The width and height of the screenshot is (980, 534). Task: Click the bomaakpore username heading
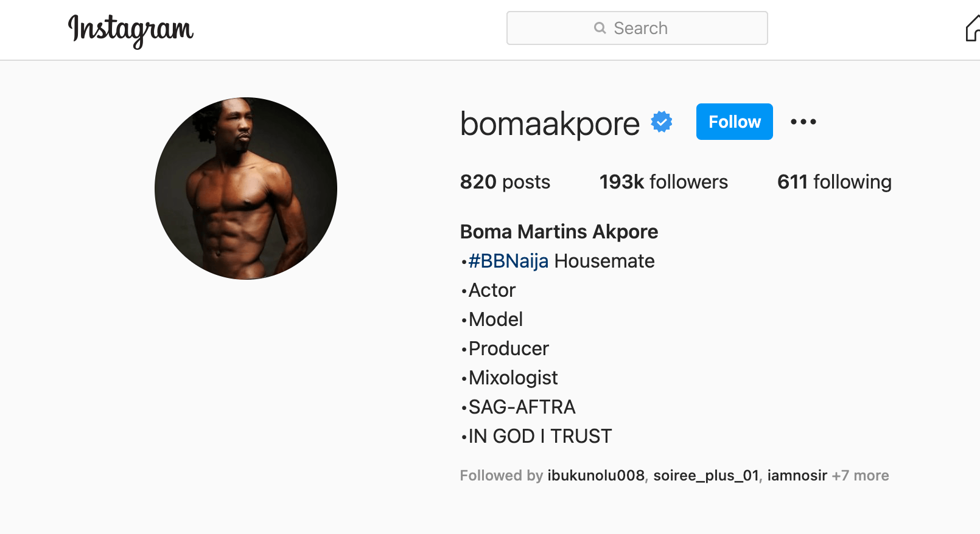[550, 123]
